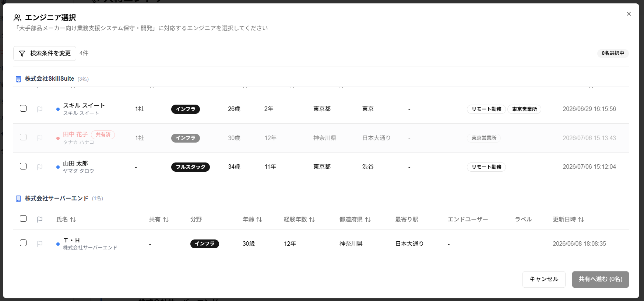Flag the スキル スイート row

click(40, 109)
